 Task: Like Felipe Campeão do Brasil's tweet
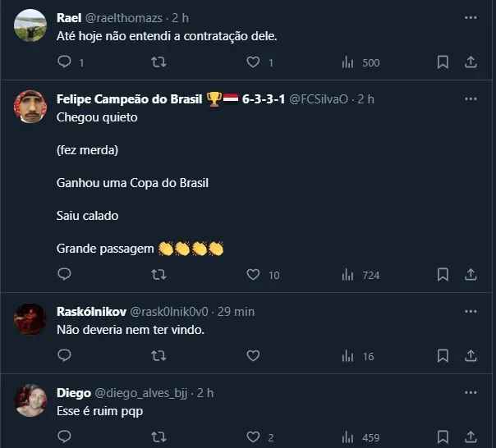point(254,275)
